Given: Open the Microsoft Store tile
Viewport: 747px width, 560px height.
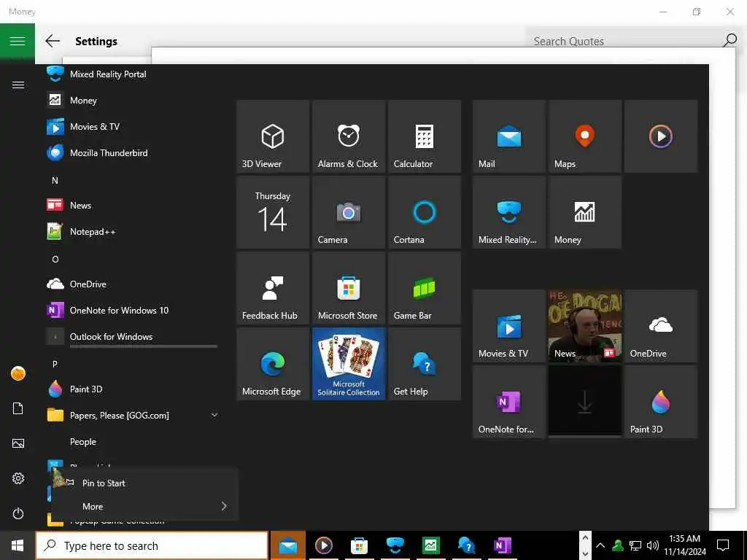Looking at the screenshot, I should (348, 288).
